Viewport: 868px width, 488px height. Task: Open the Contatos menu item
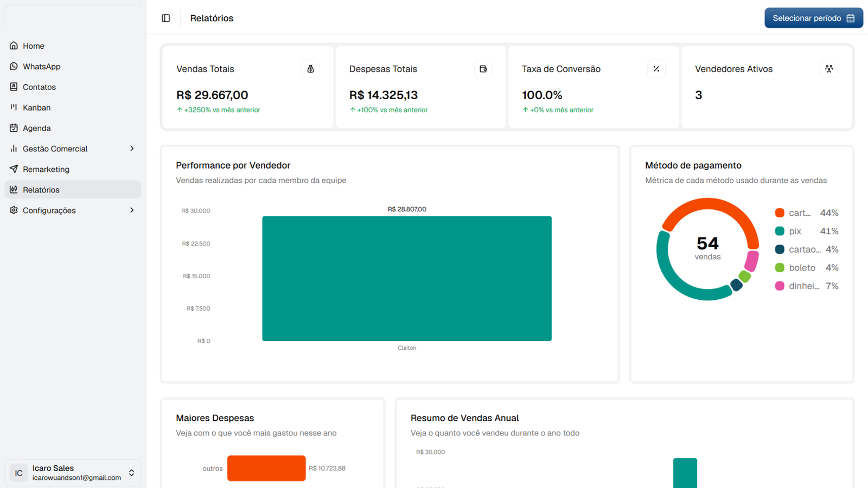pyautogui.click(x=73, y=87)
